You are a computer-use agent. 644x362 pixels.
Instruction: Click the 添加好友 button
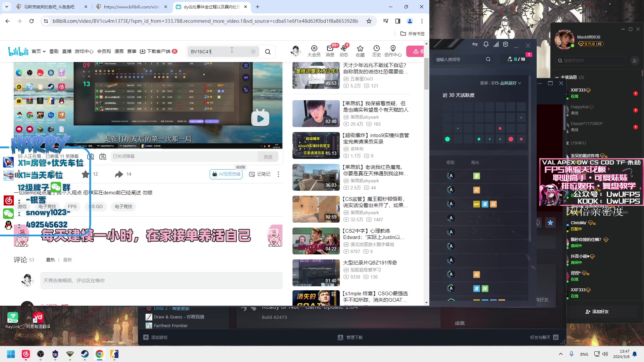coord(597,312)
